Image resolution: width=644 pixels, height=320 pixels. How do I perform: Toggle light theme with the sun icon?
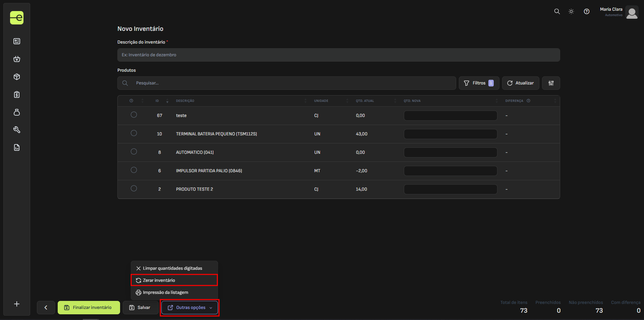571,11
